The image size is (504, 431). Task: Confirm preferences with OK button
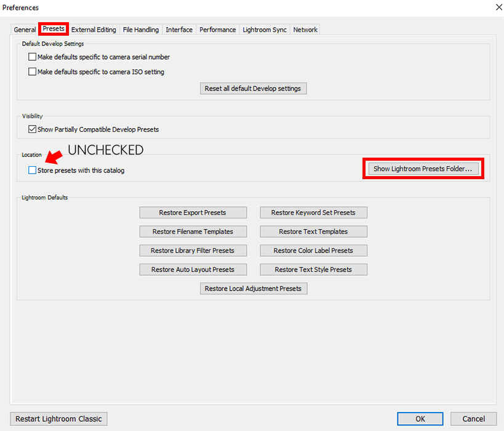tap(420, 419)
